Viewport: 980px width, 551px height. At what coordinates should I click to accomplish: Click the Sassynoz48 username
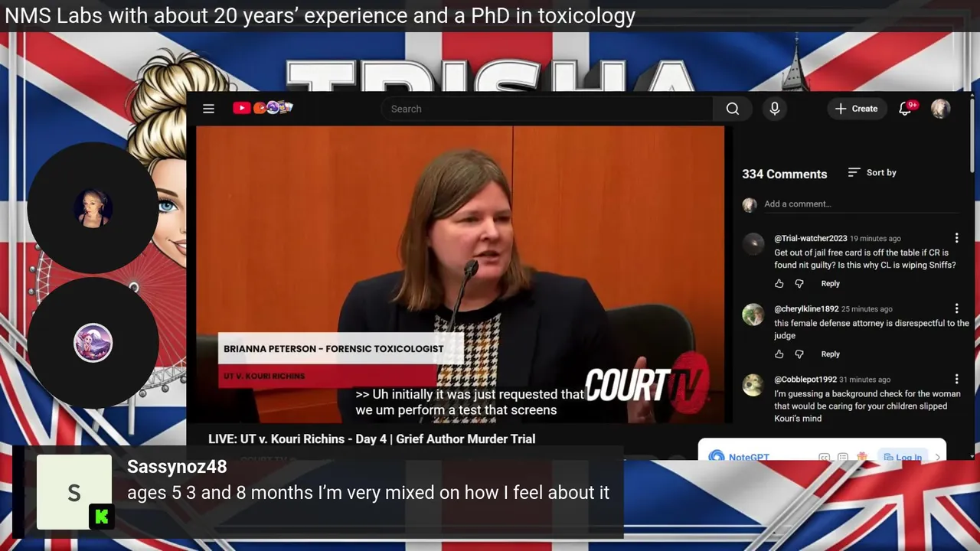(177, 466)
